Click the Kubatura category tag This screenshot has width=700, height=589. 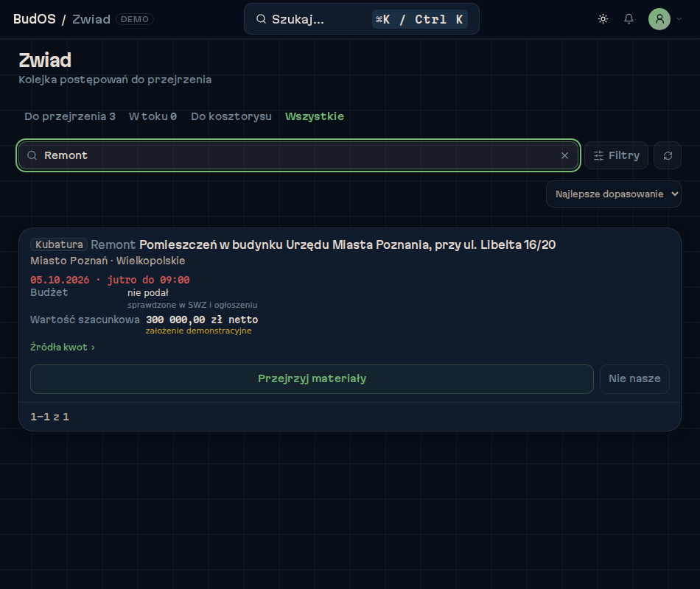click(x=59, y=244)
